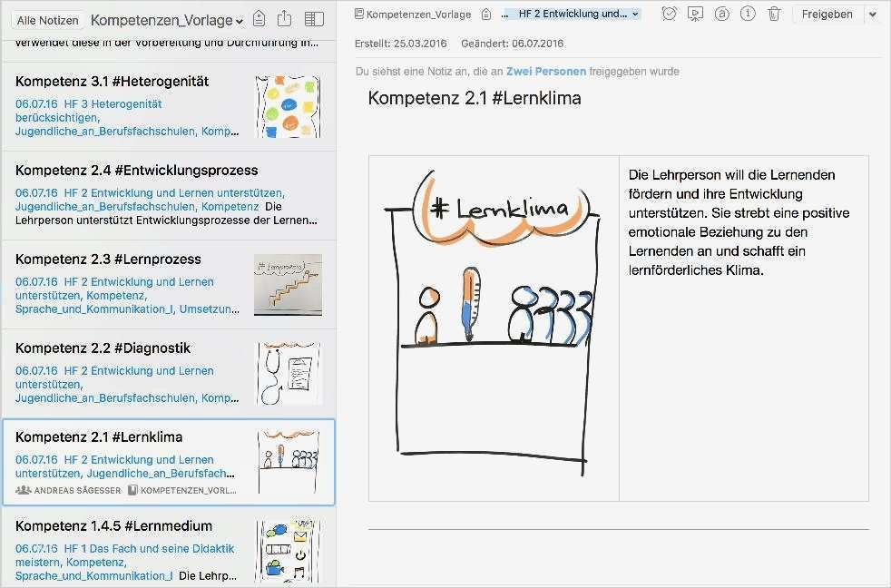Click shared-user label ANDREAS SÄGESSER

tap(77, 490)
